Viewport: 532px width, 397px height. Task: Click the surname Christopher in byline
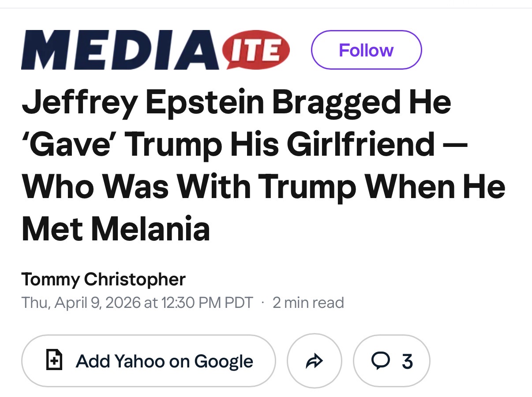135,279
